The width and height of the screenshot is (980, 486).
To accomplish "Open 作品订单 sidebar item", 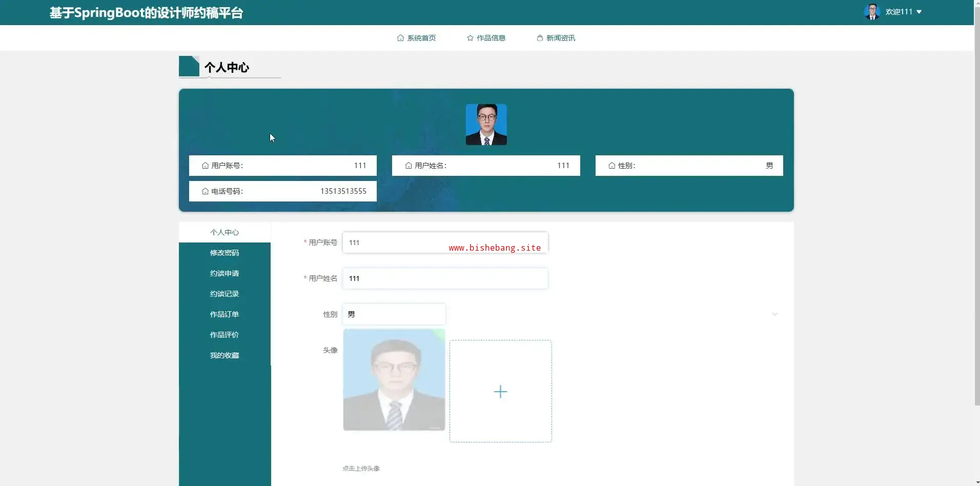I will pyautogui.click(x=224, y=314).
